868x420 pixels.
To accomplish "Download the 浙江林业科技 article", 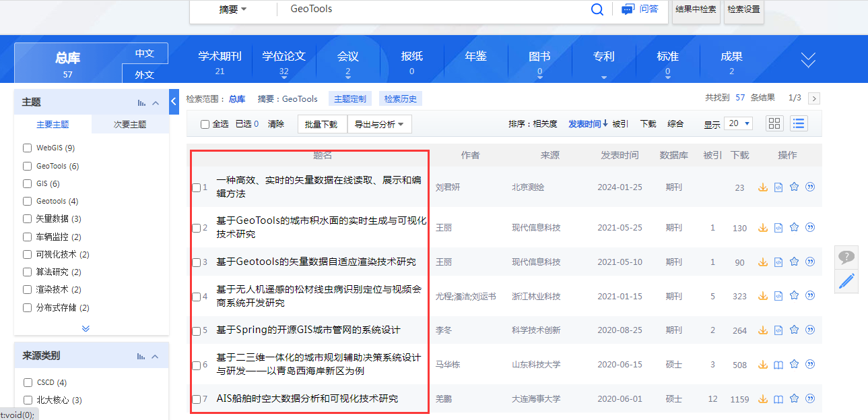I will [x=763, y=296].
